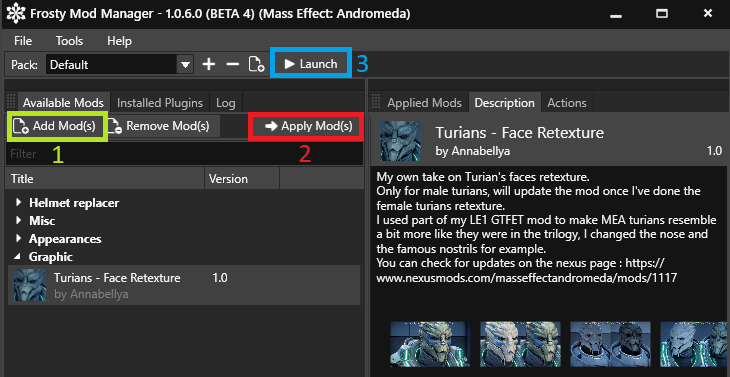
Task: Click the Turians - Face Retexture description title
Action: [520, 133]
